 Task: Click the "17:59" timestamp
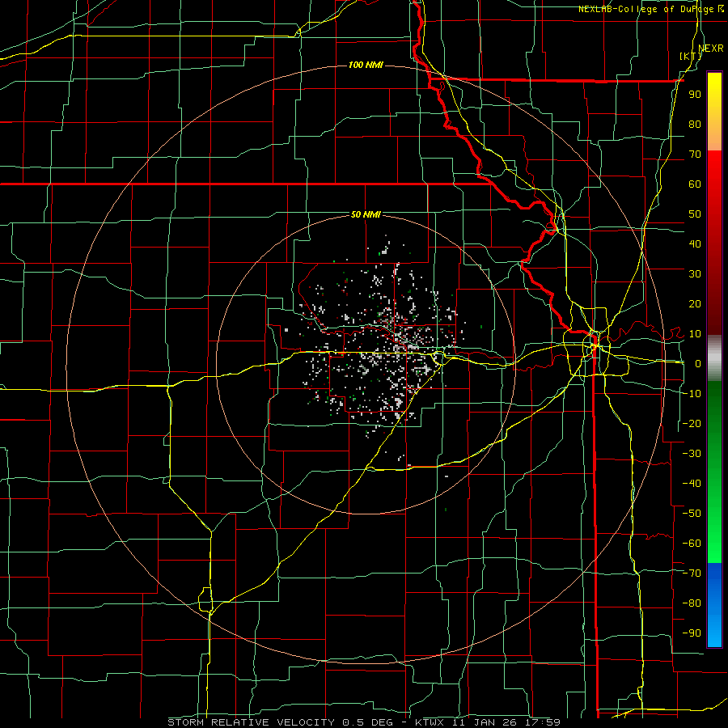544,722
